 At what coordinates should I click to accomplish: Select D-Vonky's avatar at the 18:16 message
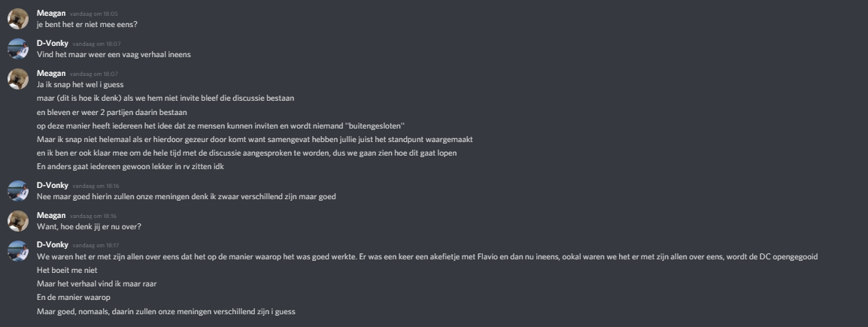pos(18,191)
